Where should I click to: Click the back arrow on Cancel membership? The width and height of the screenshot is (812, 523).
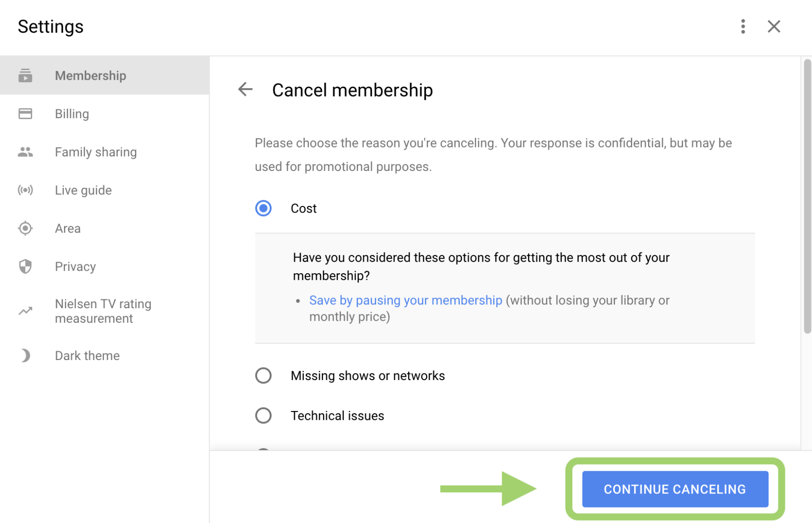click(245, 89)
